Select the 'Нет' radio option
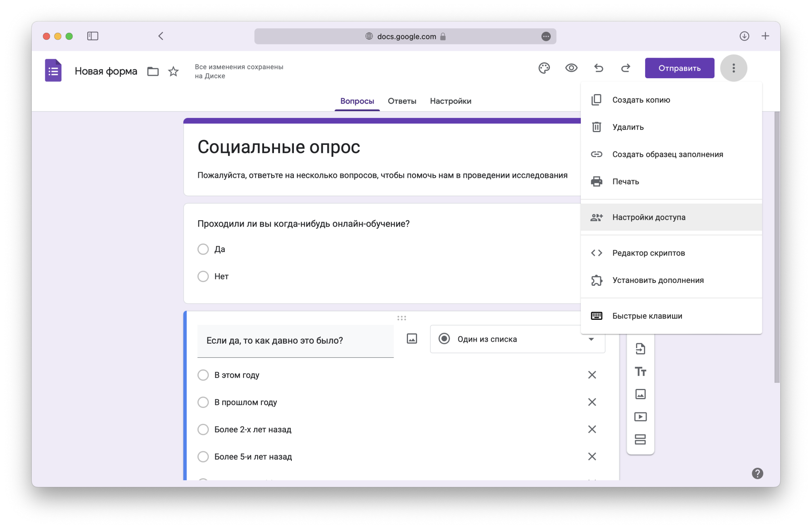Viewport: 812px width, 529px height. [x=203, y=277]
